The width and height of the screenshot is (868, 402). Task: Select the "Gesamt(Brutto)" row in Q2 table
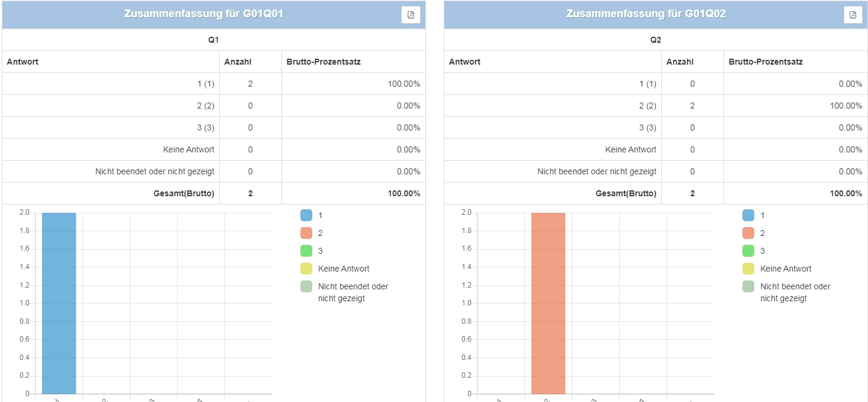coord(626,193)
